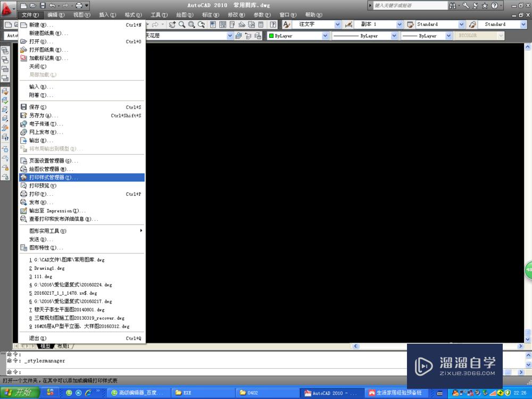Click the New icon in quick access toolbar

[x=23, y=5]
